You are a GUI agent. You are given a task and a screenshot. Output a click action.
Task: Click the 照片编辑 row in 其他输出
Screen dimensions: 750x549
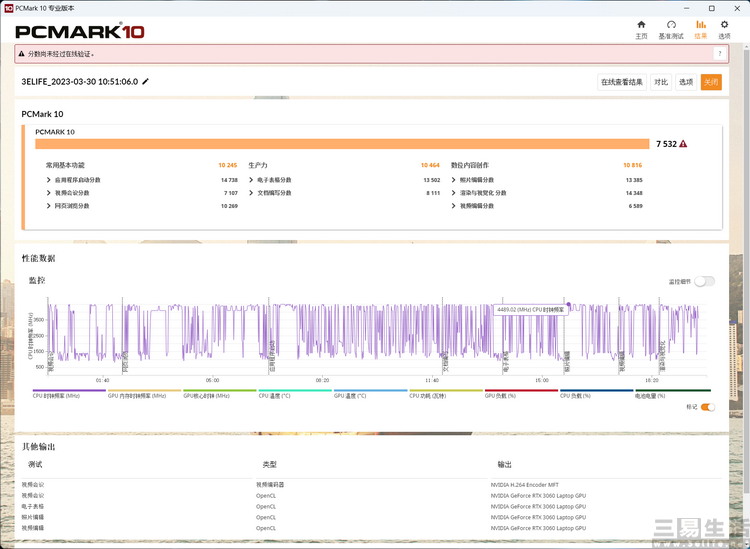point(33,517)
